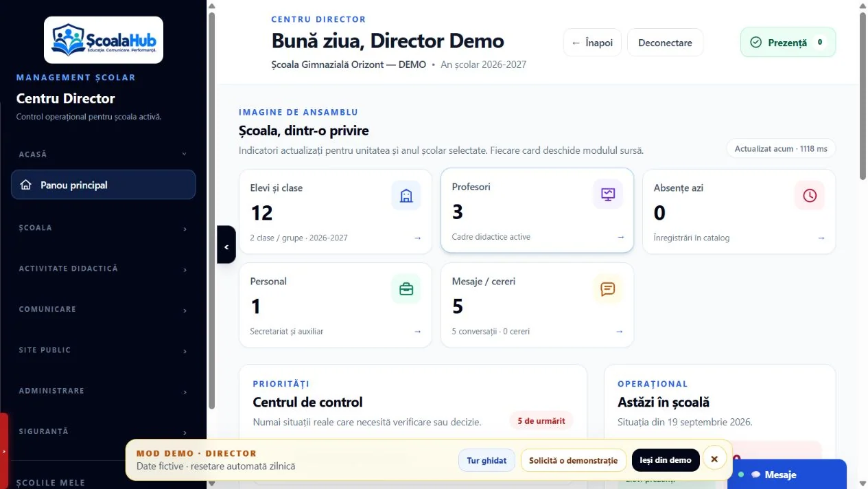Collapse the ACASĂ section
This screenshot has width=868, height=489.
pos(103,155)
